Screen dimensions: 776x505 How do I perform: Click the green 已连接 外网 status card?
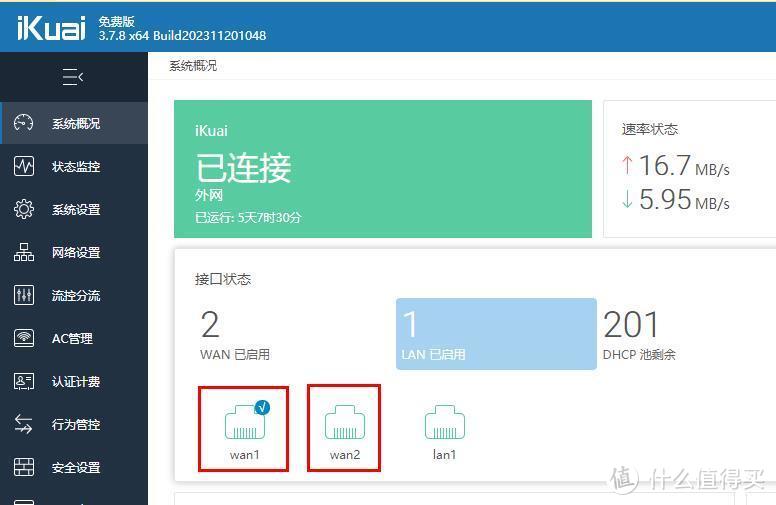click(383, 169)
